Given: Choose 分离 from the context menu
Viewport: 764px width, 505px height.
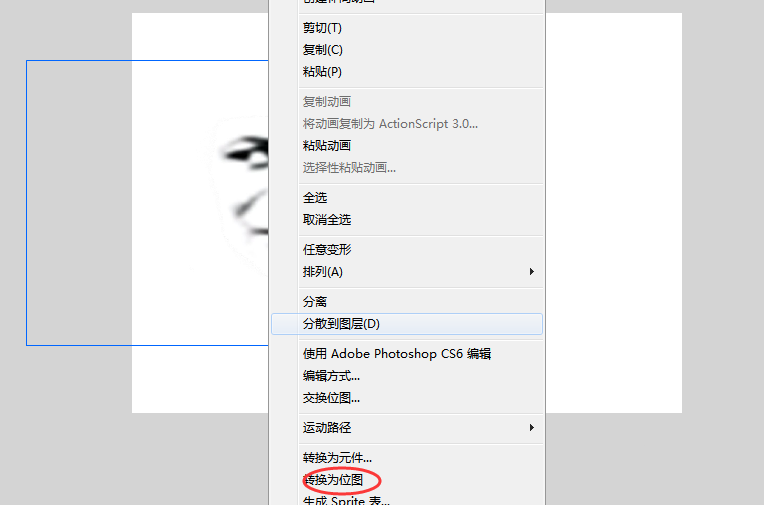Looking at the screenshot, I should pyautogui.click(x=407, y=302).
